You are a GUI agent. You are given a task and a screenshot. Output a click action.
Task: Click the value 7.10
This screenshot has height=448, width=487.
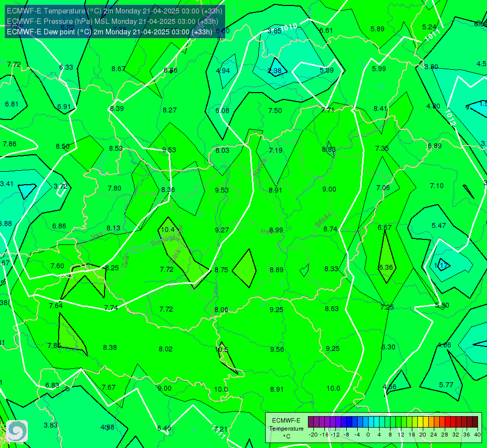click(x=437, y=186)
